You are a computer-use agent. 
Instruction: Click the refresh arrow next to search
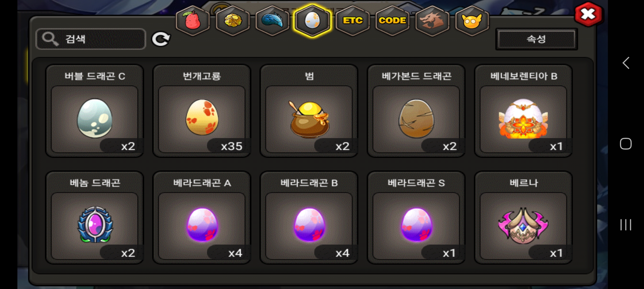tap(161, 39)
